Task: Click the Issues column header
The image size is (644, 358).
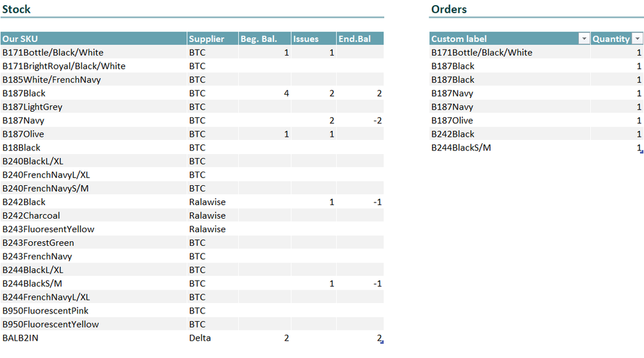Action: (314, 39)
